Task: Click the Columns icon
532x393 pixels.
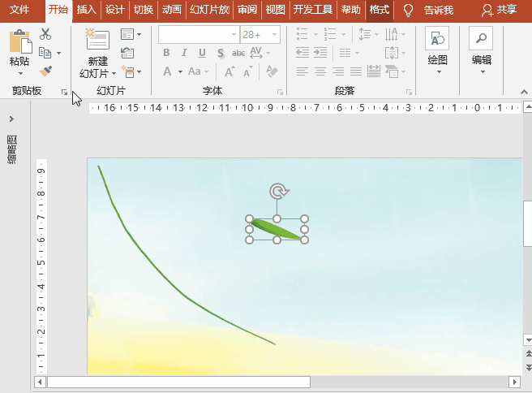Action: coord(345,53)
